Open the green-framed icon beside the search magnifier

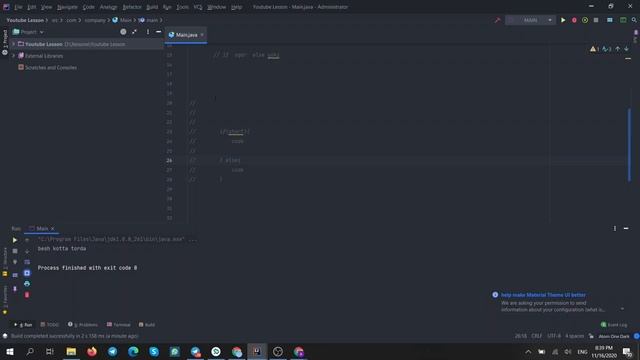pyautogui.click(x=623, y=20)
